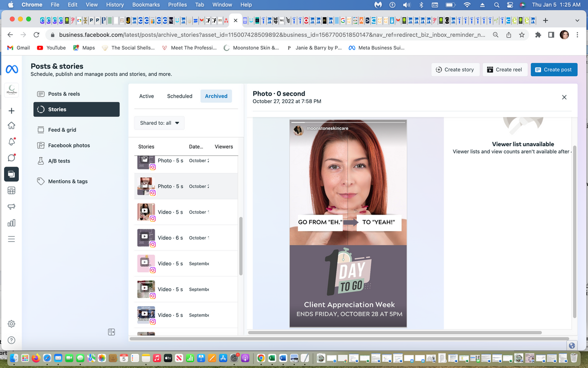
Task: Open Home from the left icon rail
Action: point(11,126)
